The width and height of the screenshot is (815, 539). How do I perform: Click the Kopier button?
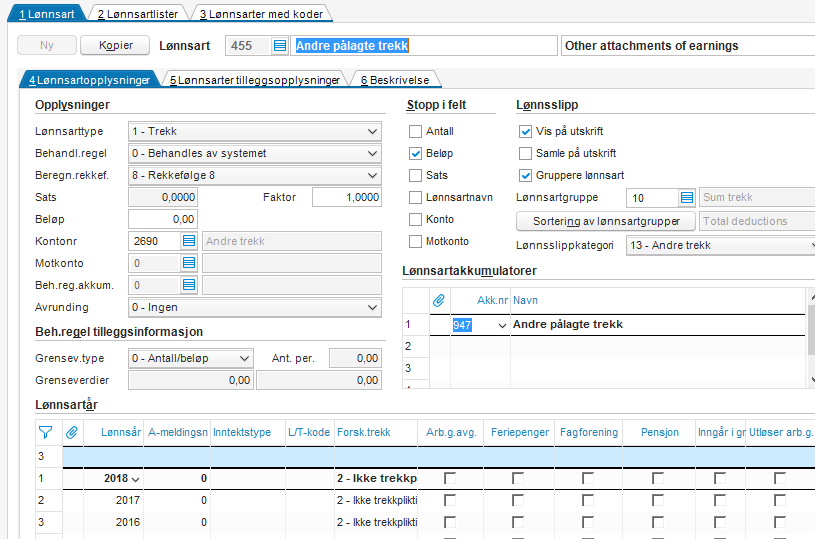tap(114, 46)
